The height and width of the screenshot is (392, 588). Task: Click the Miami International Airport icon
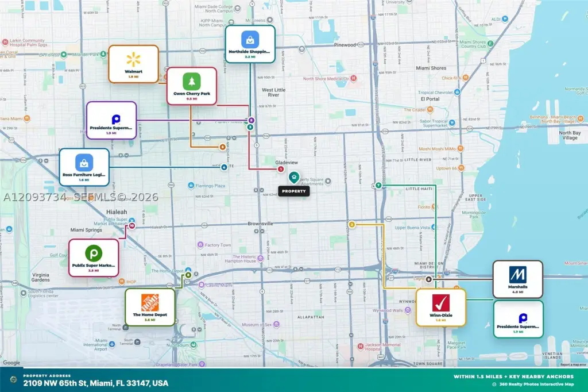tap(112, 344)
